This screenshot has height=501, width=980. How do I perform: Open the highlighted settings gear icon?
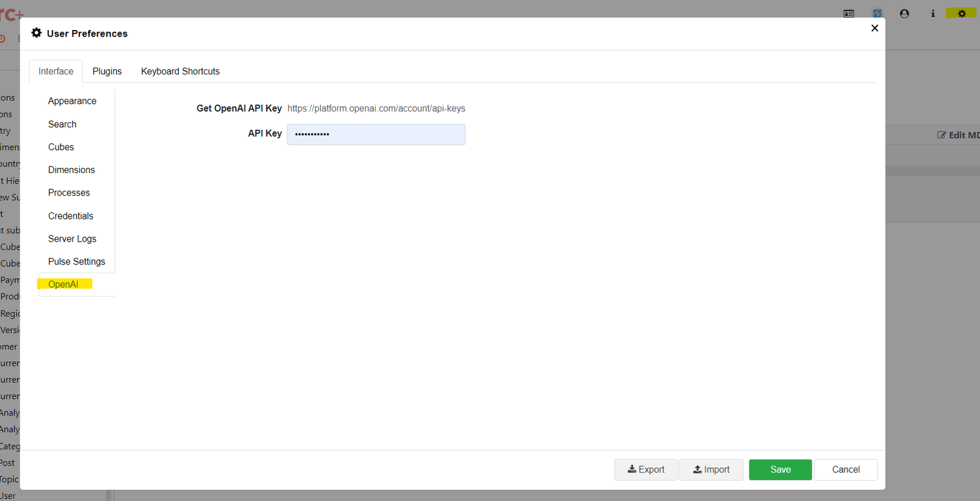point(961,13)
